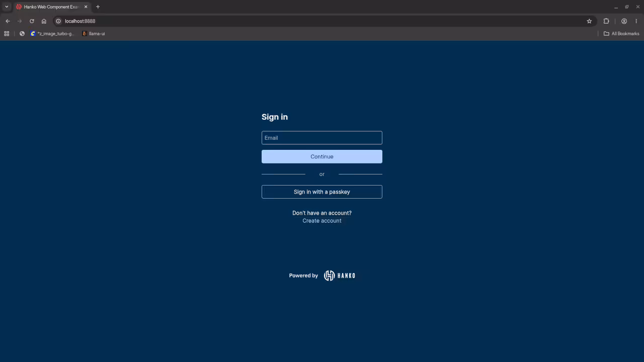The height and width of the screenshot is (362, 644).
Task: Open the All Bookmarks folder
Action: (621, 34)
